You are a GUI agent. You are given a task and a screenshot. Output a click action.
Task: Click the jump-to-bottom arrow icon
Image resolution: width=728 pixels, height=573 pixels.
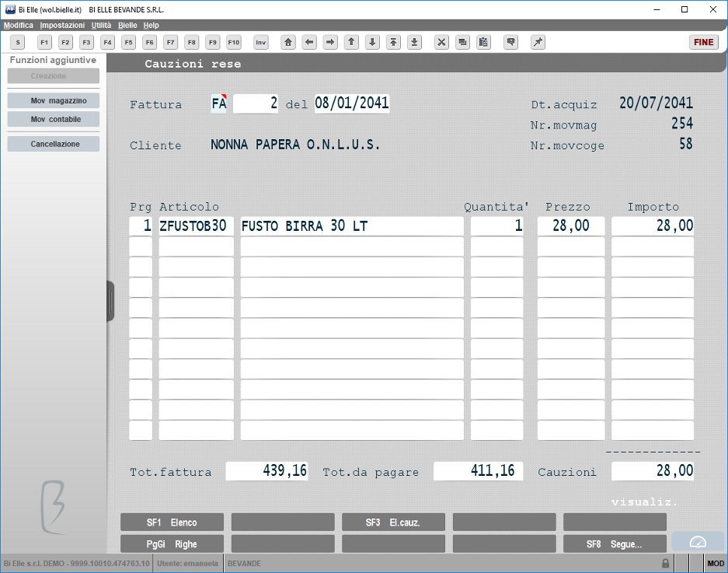pos(414,42)
